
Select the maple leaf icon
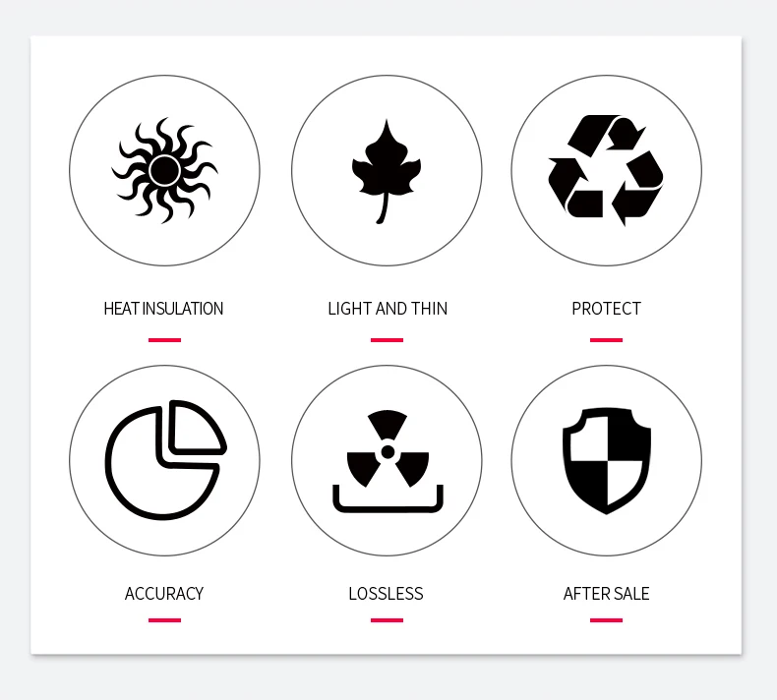[387, 171]
